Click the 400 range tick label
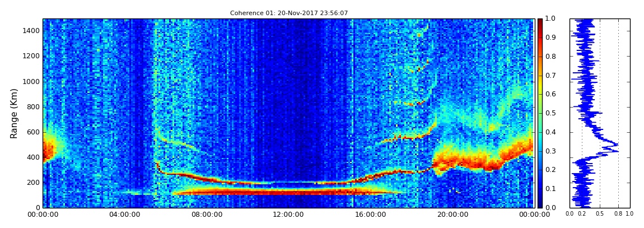The image size is (644, 228). 33,157
